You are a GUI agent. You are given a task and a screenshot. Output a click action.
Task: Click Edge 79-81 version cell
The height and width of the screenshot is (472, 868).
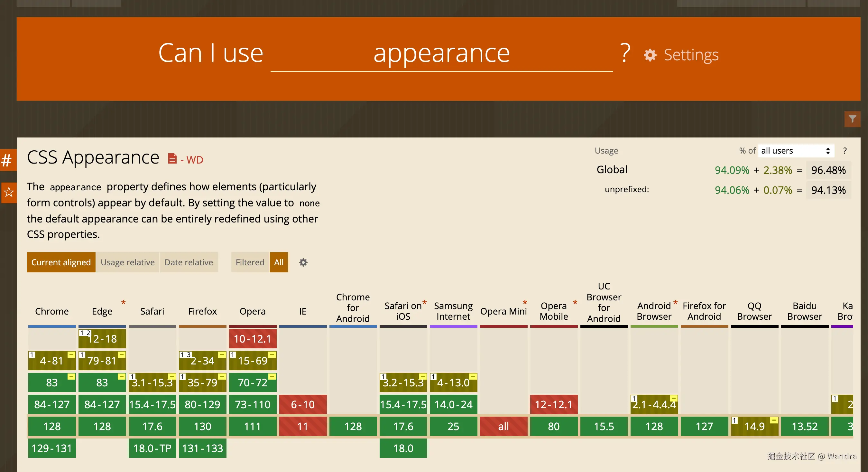[x=102, y=360]
